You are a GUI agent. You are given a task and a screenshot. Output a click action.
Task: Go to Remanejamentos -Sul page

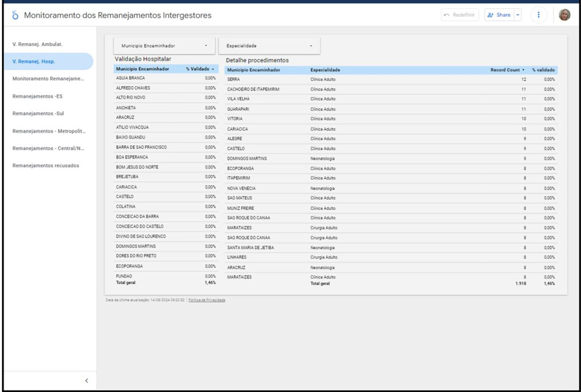coord(38,114)
